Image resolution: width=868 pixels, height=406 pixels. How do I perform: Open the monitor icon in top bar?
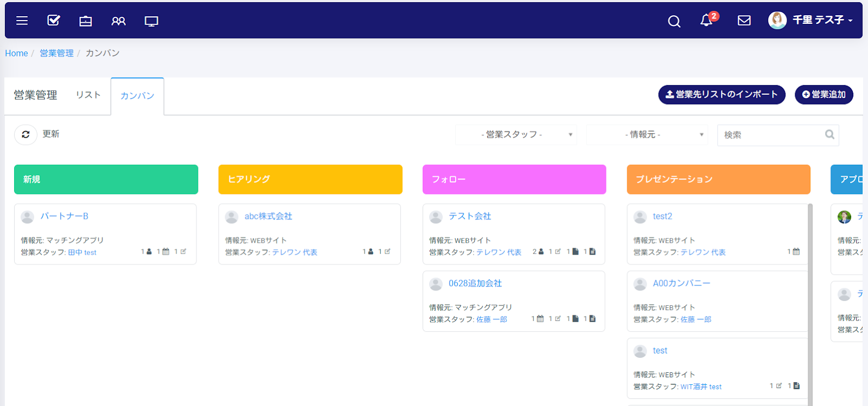point(151,21)
